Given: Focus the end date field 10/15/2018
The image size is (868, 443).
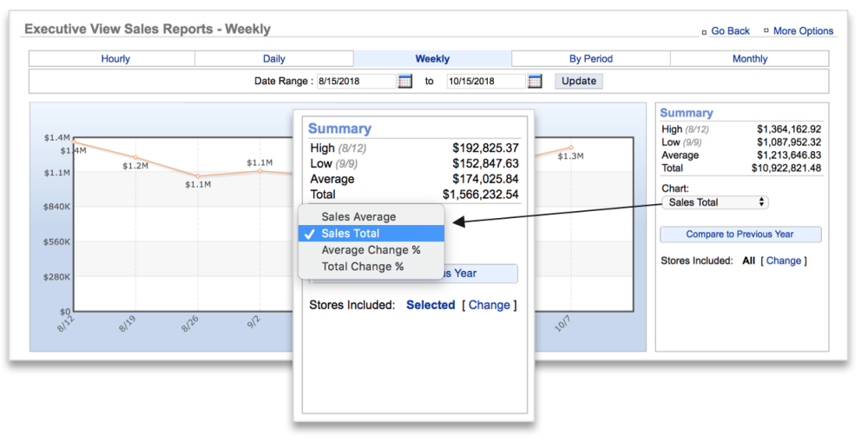Looking at the screenshot, I should point(485,81).
